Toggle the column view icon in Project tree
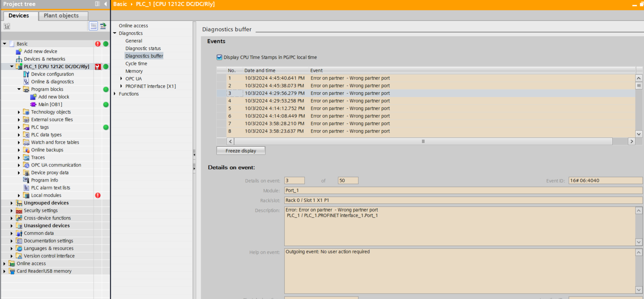The width and height of the screenshot is (644, 299). tap(94, 26)
